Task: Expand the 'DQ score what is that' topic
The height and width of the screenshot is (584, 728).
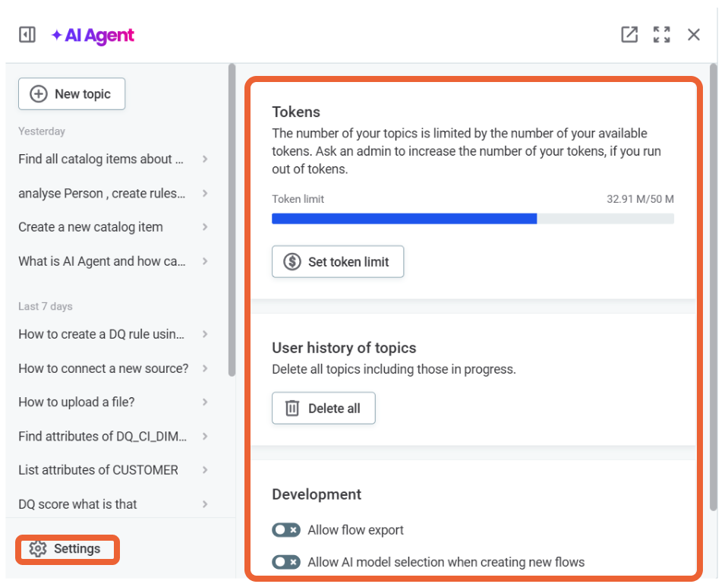Action: coord(205,504)
